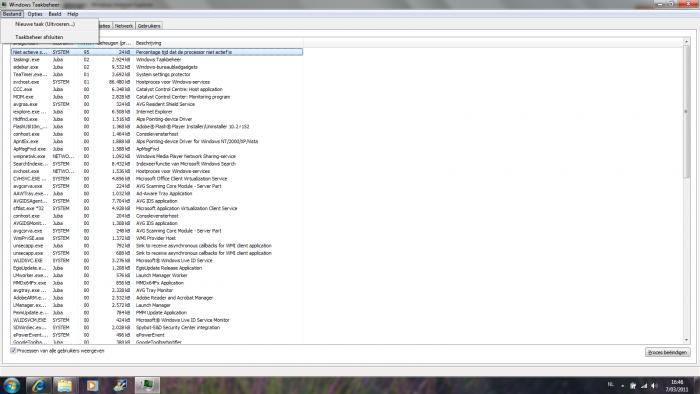Switch to the Netwerk tab
700x394 pixels.
point(124,26)
